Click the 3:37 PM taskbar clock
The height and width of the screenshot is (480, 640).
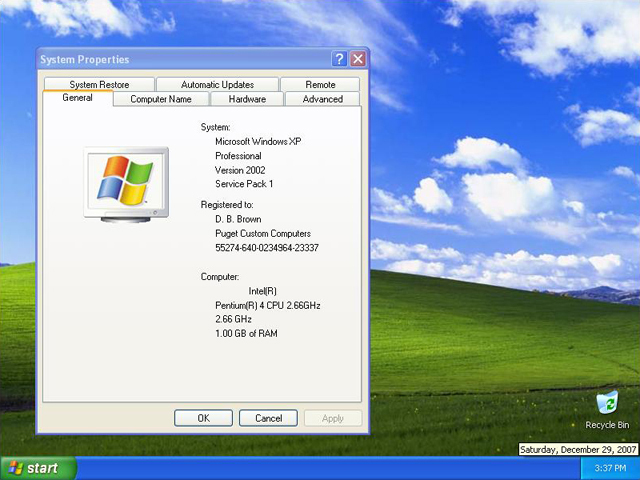(x=610, y=468)
